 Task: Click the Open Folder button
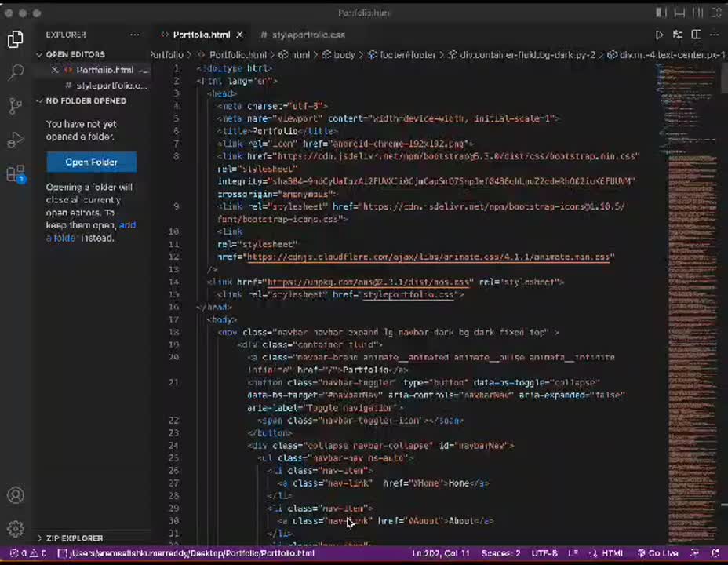coord(91,162)
